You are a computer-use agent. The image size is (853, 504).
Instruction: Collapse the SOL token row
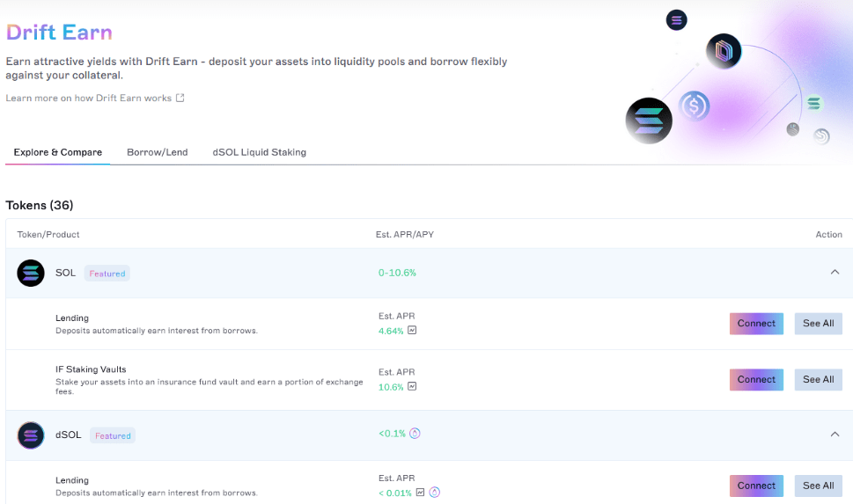(835, 273)
